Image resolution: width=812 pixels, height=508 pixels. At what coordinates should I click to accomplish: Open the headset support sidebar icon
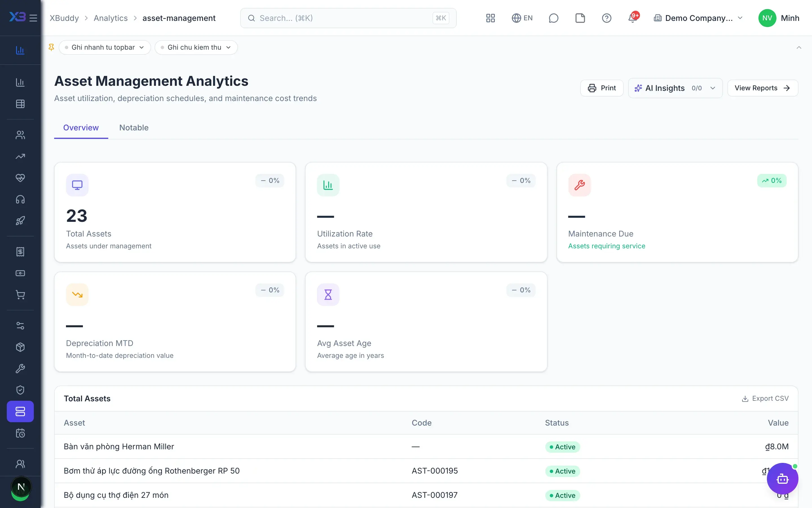click(21, 200)
